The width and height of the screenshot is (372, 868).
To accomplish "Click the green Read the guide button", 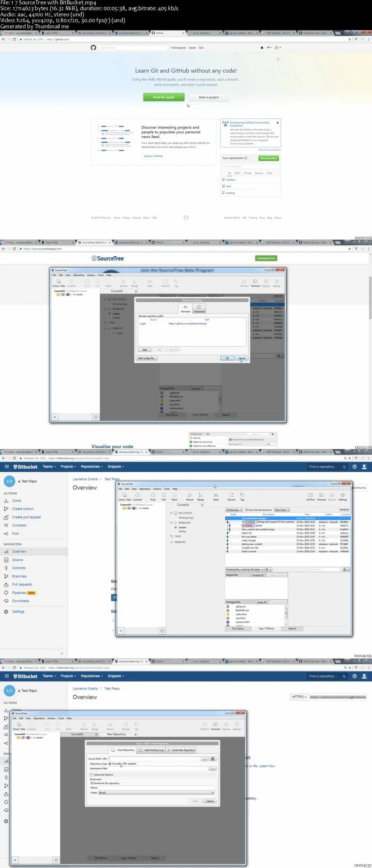I will coord(163,97).
